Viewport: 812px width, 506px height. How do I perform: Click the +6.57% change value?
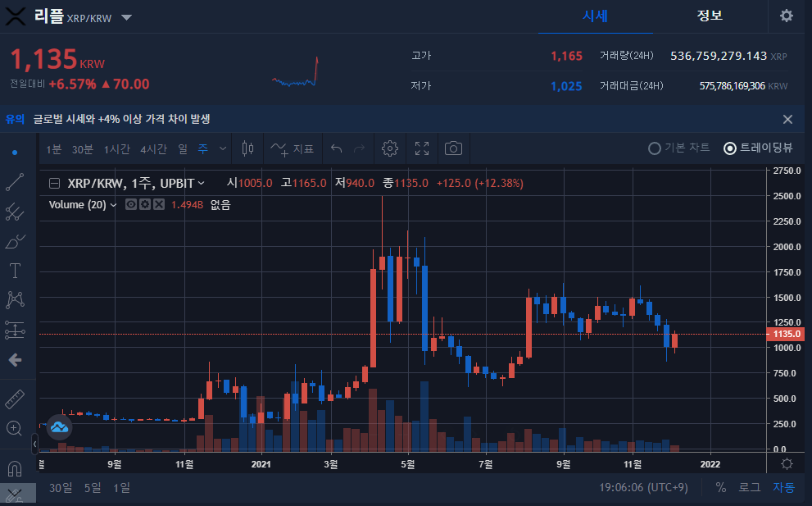pos(72,84)
